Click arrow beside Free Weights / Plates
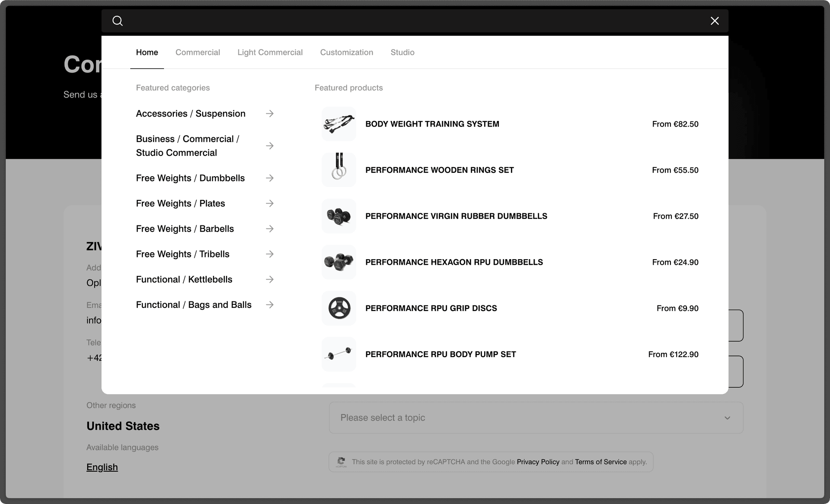830x504 pixels. 270,203
